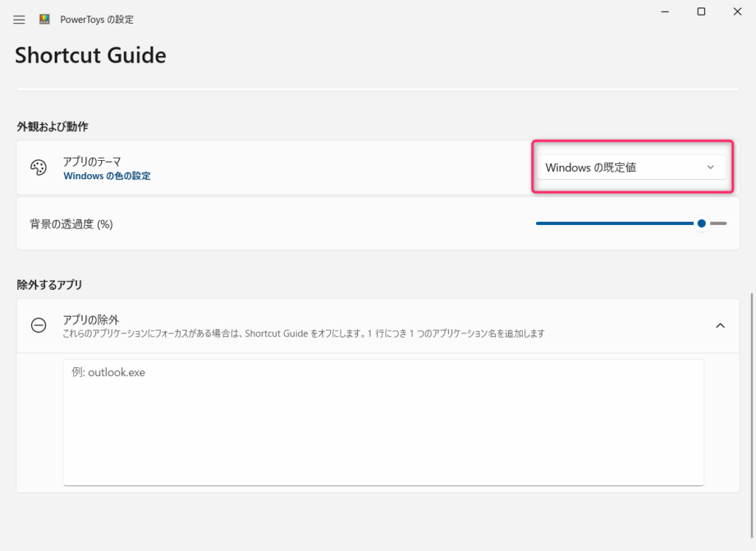Click the 背景の透過度 slider track

631,223
